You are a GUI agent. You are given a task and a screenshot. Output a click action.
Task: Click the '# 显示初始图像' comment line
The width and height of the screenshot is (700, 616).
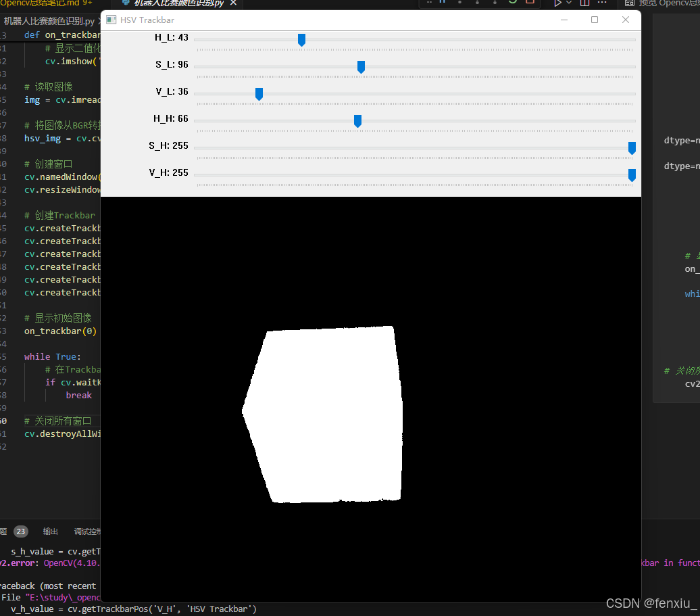point(58,318)
